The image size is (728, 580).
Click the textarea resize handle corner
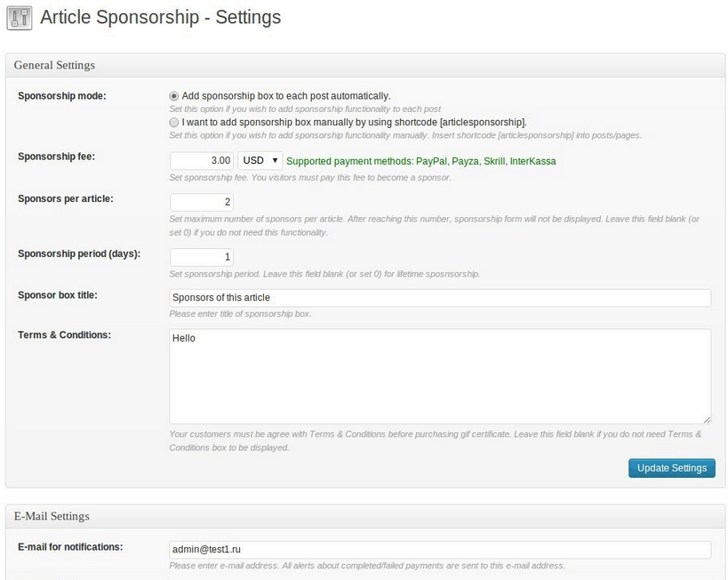(707, 420)
